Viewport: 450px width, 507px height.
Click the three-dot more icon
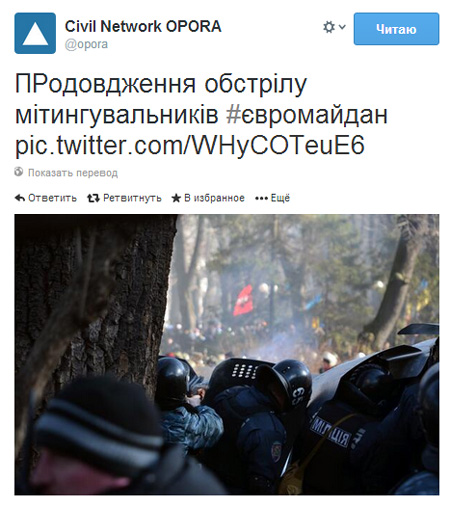tap(261, 199)
